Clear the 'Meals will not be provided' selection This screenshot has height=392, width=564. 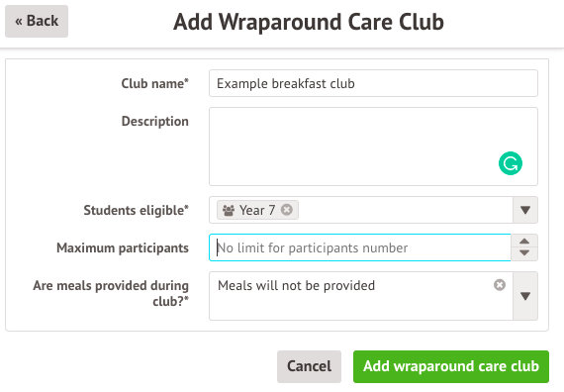(x=500, y=285)
